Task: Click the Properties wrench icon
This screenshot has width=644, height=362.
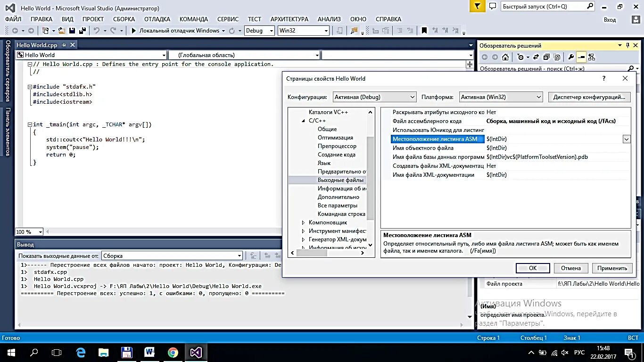Action: pyautogui.click(x=571, y=57)
